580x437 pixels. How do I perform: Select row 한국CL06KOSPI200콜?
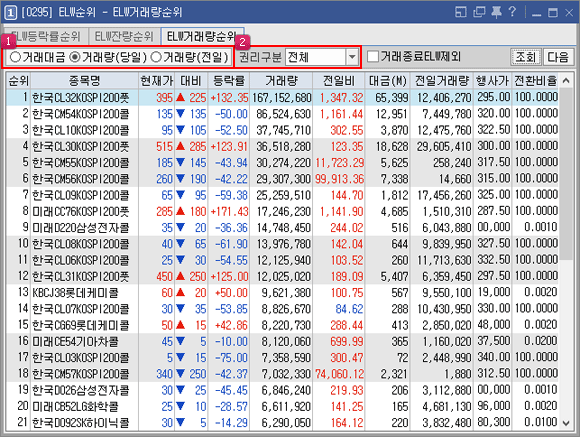pos(283,260)
